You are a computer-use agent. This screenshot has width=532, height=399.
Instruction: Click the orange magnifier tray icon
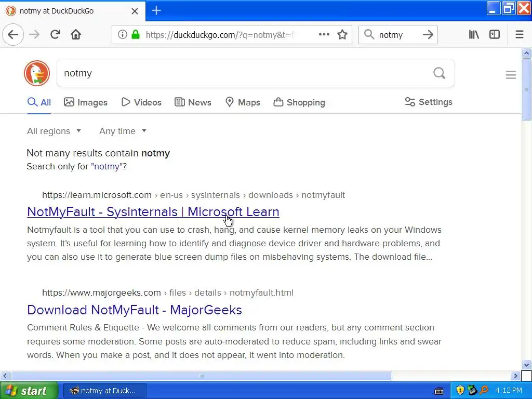(484, 390)
